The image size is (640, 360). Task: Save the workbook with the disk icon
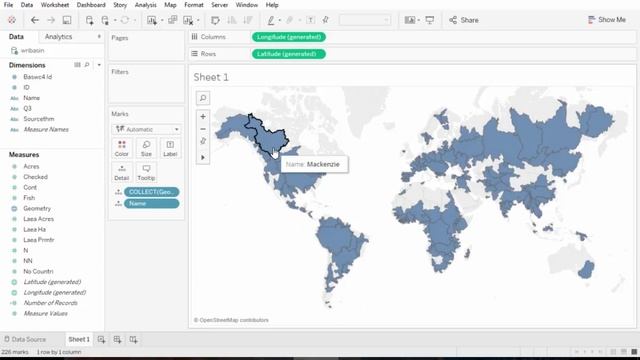pyautogui.click(x=67, y=20)
